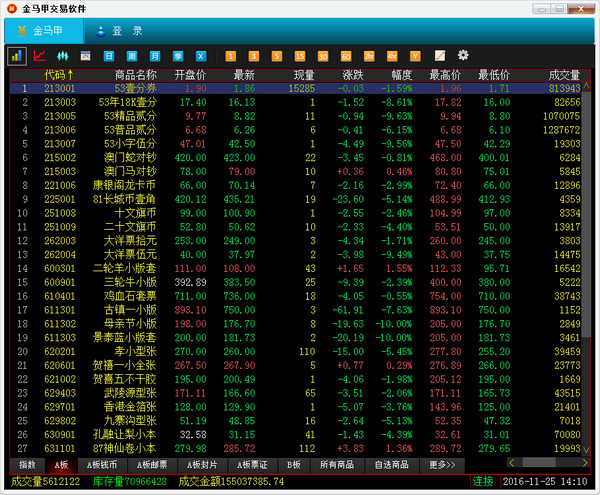Screen dimensions: 600x495
Task: Select the 30-minute orange period icon
Action: (323, 57)
